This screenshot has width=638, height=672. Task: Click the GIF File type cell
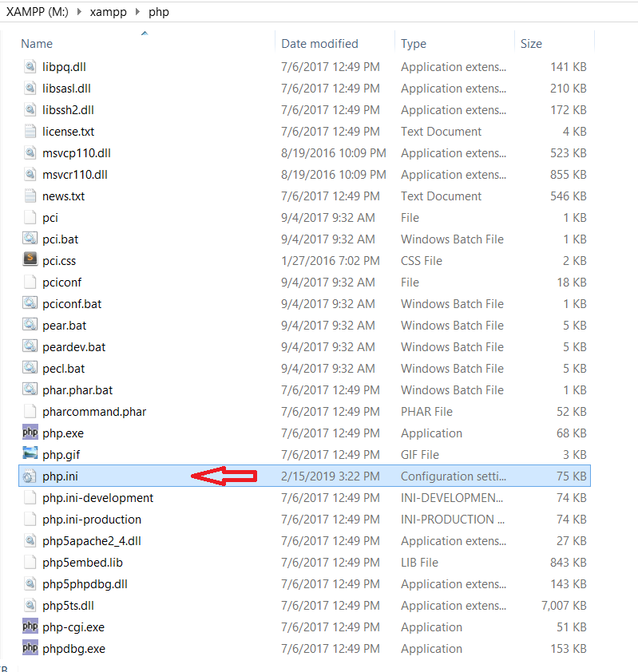click(x=420, y=455)
